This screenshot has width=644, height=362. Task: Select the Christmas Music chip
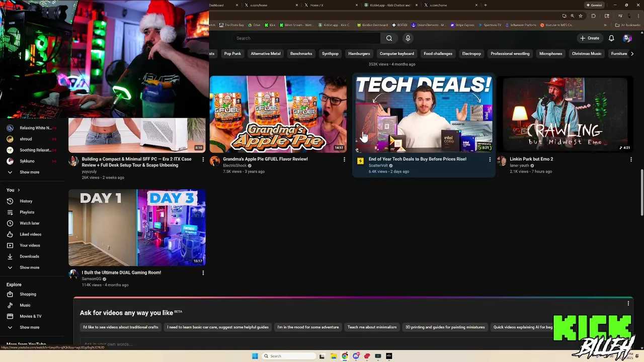click(587, 54)
